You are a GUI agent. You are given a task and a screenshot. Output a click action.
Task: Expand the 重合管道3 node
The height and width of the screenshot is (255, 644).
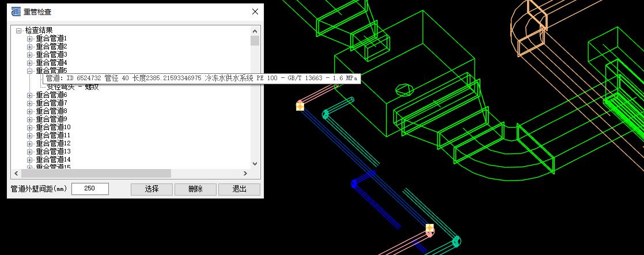(30, 54)
